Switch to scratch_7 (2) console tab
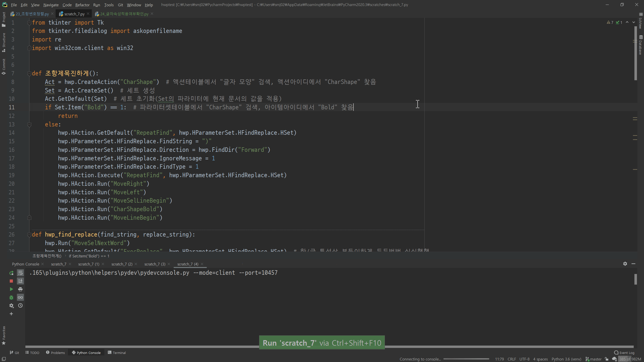The height and width of the screenshot is (362, 644). (x=122, y=264)
